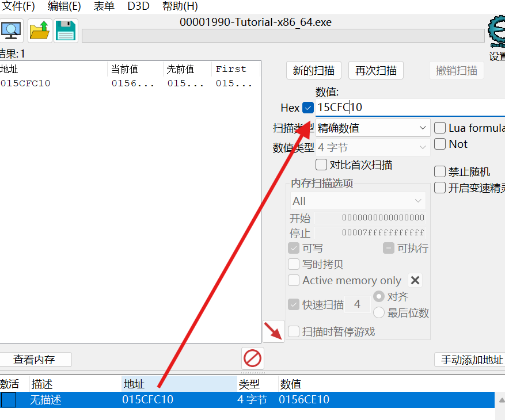This screenshot has width=505, height=420.
Task: Click the fast scan alignment value field
Action: click(357, 304)
